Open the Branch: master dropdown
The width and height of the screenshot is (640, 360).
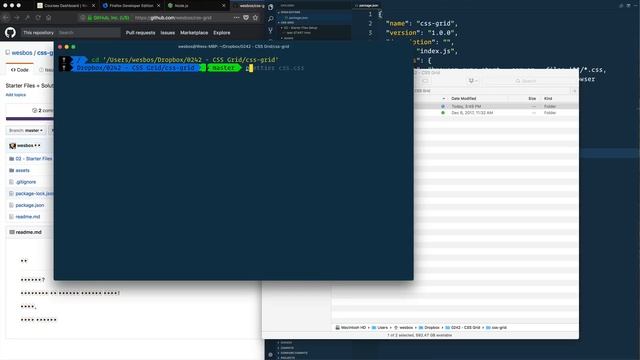(x=26, y=131)
